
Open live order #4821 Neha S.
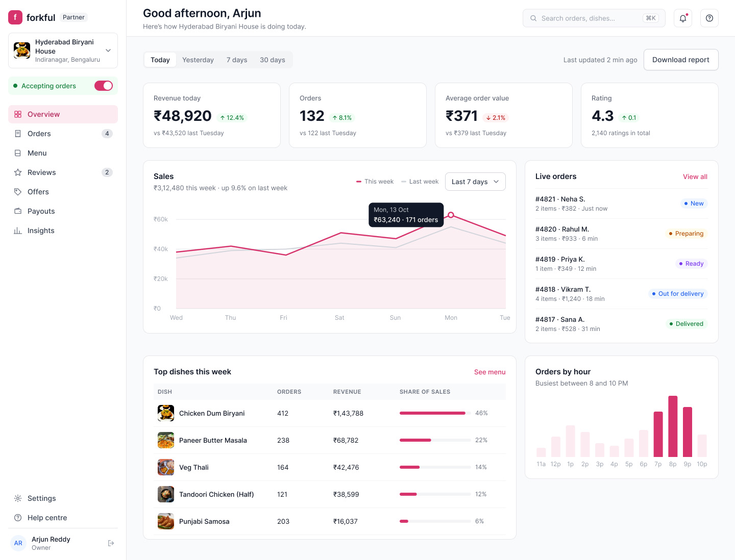622,203
